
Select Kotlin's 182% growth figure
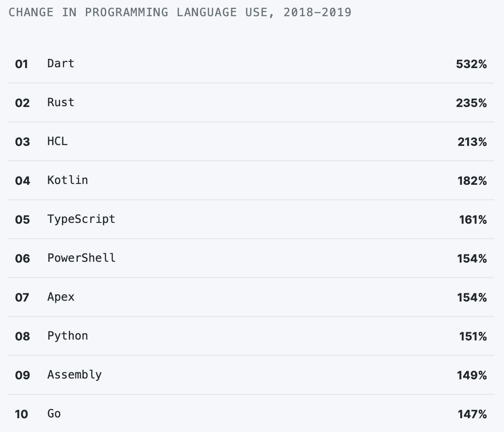(472, 181)
